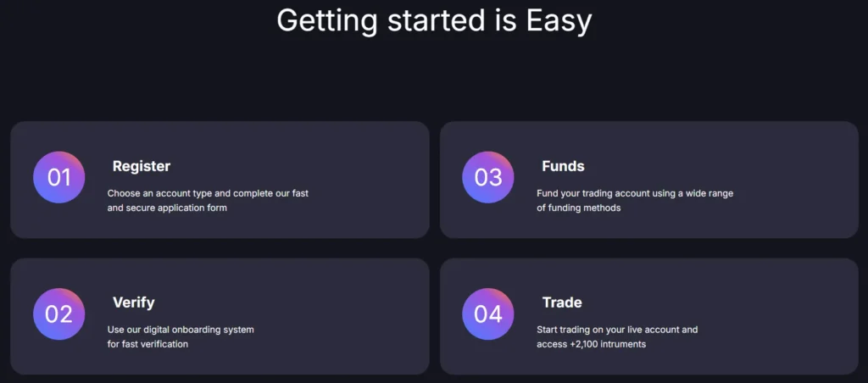Click 'Start trading on your live account' text
Image resolution: width=868 pixels, height=383 pixels.
(617, 330)
